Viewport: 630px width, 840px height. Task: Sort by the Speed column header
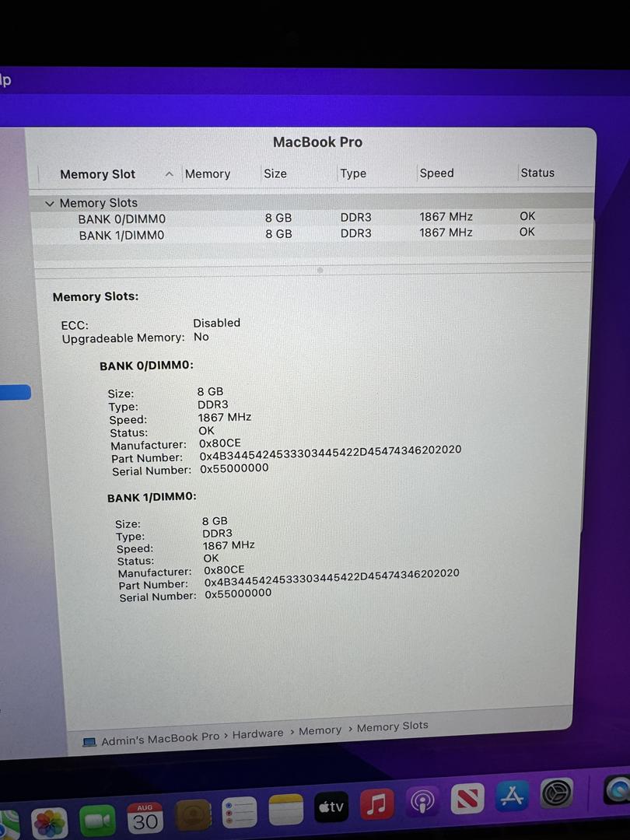(436, 173)
